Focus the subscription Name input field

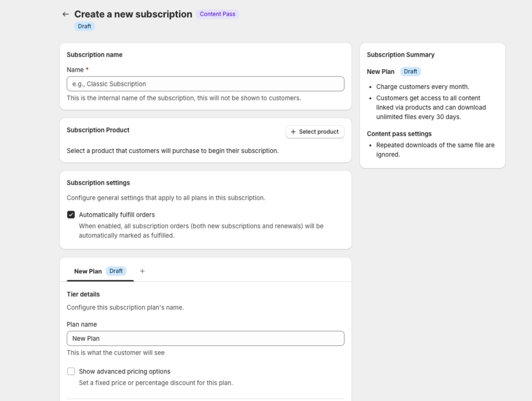point(205,84)
